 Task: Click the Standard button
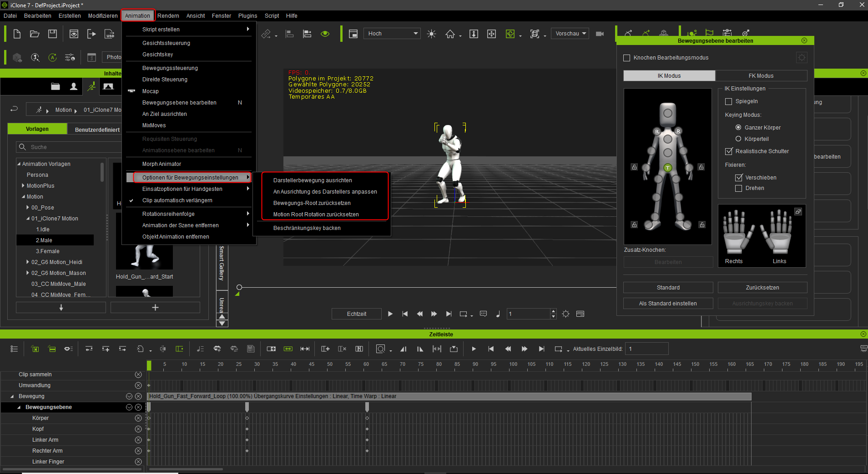click(x=668, y=288)
